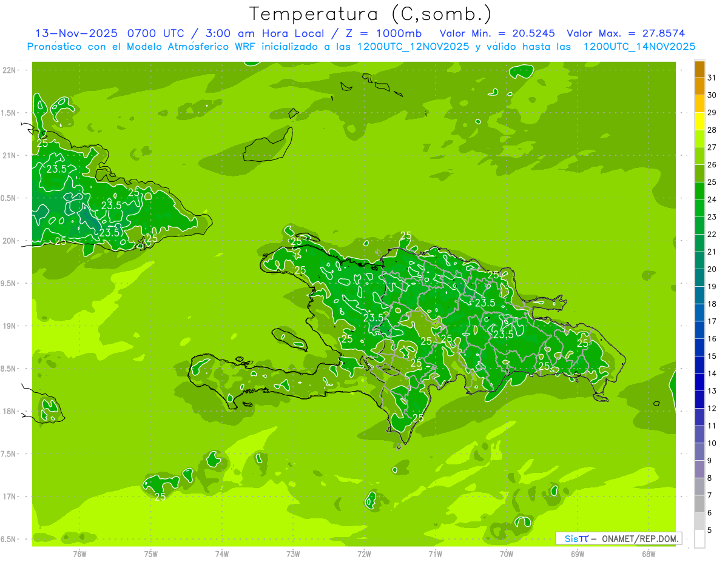Click legend value '6'
Screen dimensions: 728x562
point(710,513)
